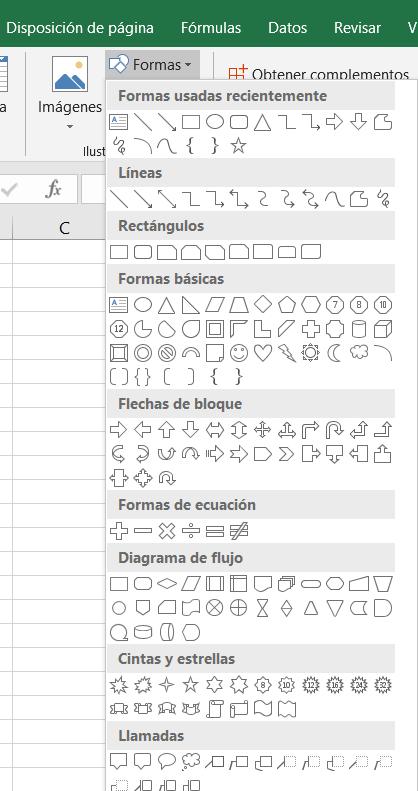Insert the 5-point star from Cintas y estrellas
This screenshot has width=418, height=791.
pos(191,685)
